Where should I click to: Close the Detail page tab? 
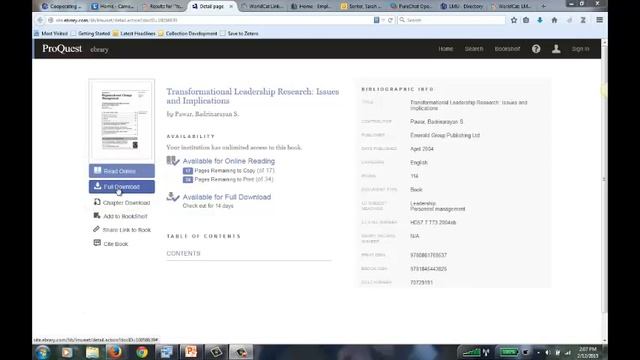[x=231, y=6]
